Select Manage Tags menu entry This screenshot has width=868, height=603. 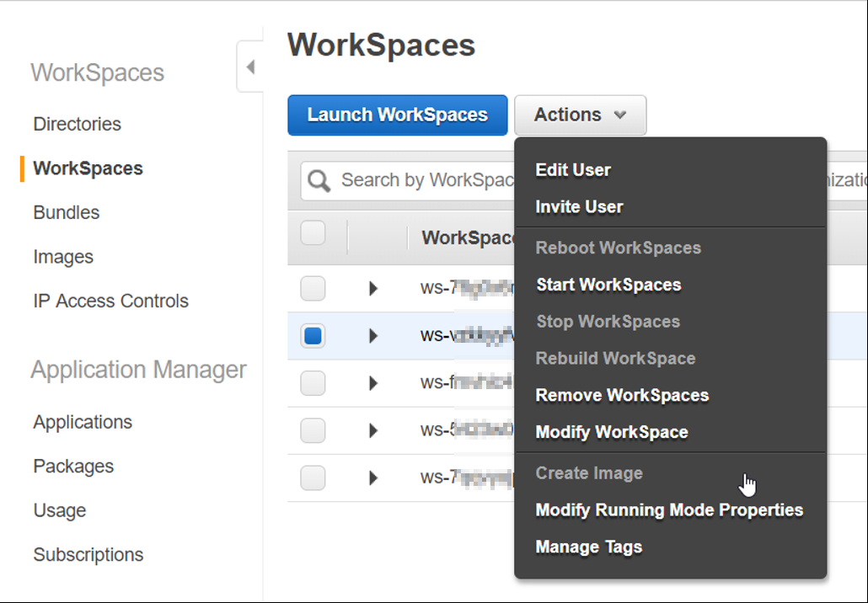point(589,547)
